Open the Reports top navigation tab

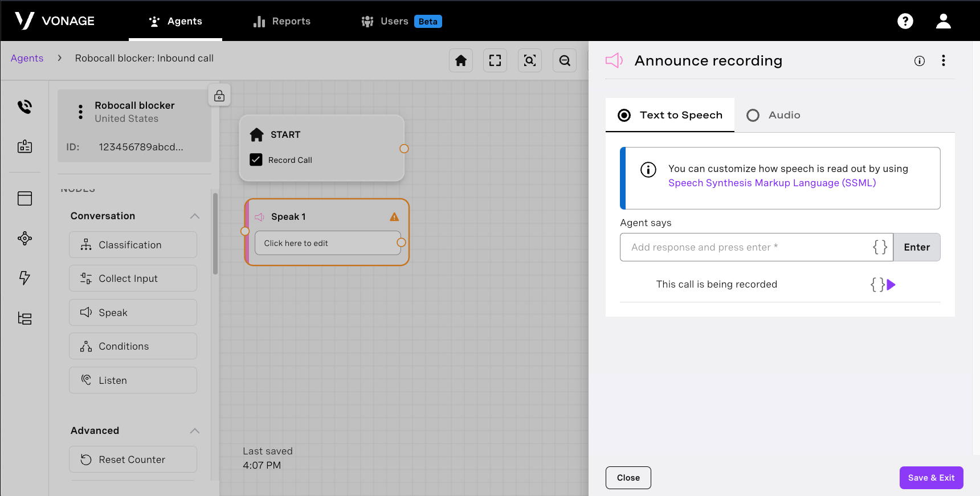click(x=282, y=21)
